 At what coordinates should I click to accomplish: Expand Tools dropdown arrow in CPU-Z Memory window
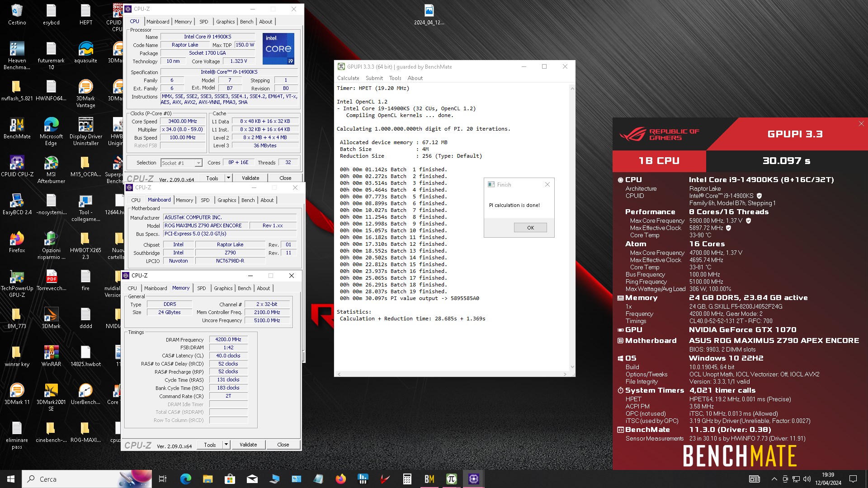click(226, 445)
